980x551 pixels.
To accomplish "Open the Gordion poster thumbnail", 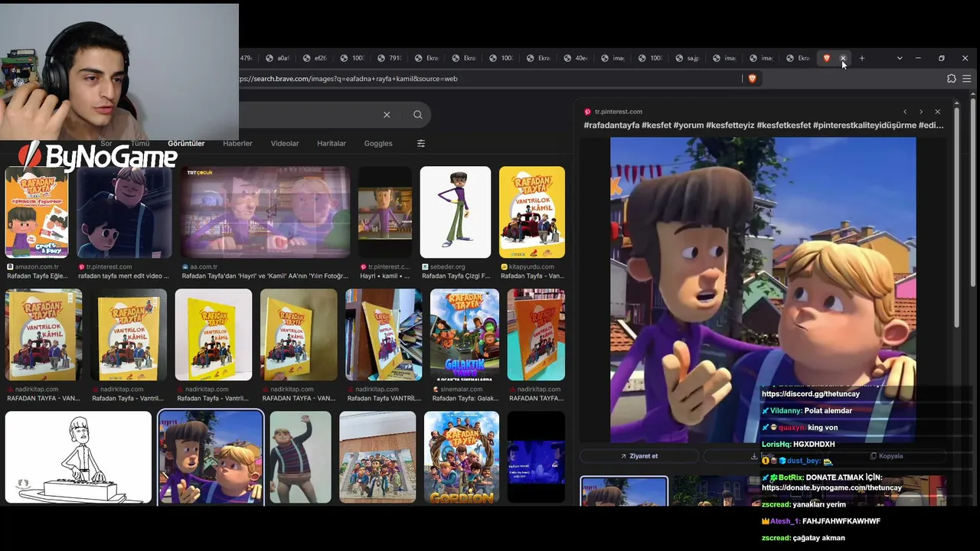I will pyautogui.click(x=462, y=458).
